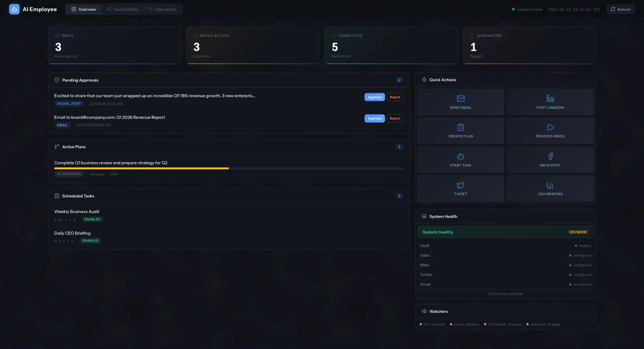This screenshot has height=349, width=644.
Task: Click the Process Inbox play icon
Action: coord(550,127)
